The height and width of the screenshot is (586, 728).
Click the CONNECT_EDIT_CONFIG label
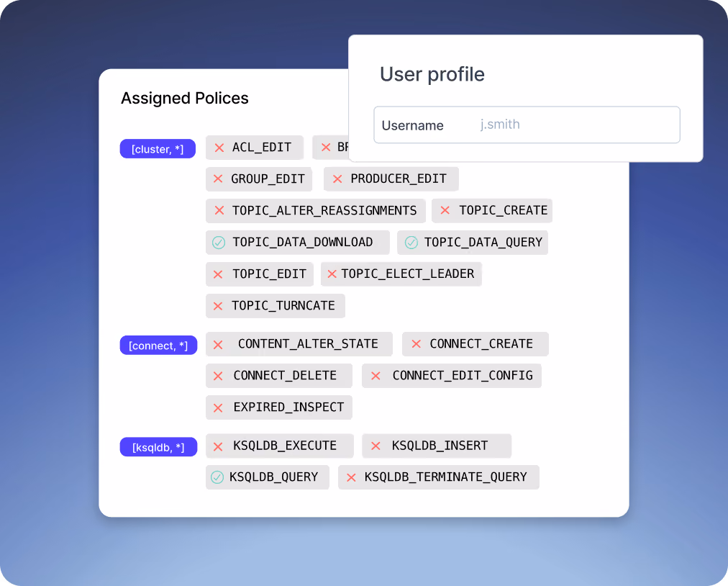(x=463, y=376)
